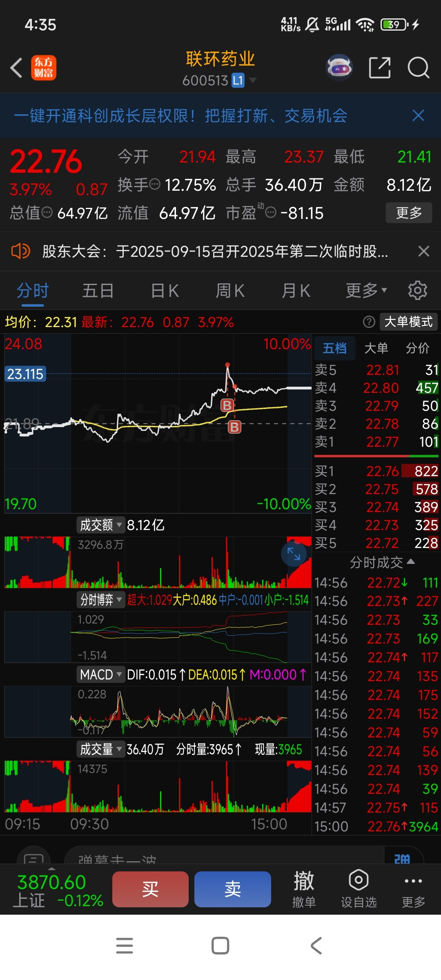441x980 pixels.
Task: Tap Android system back chevron
Action: [x=316, y=945]
